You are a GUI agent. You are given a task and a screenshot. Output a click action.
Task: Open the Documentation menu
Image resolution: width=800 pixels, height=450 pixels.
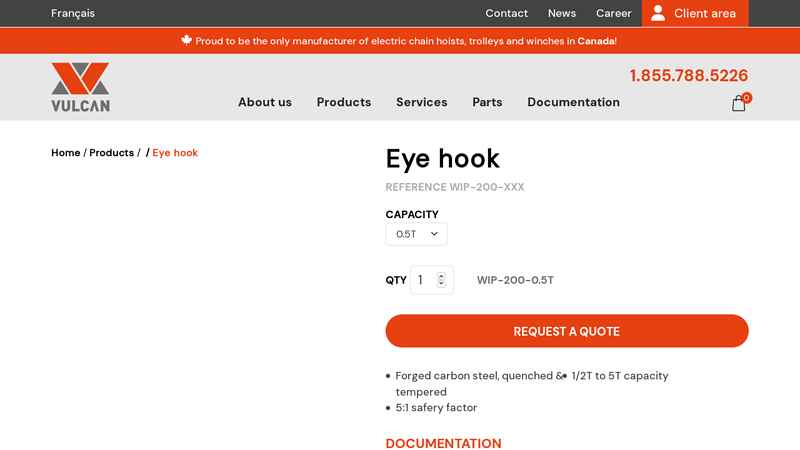573,102
